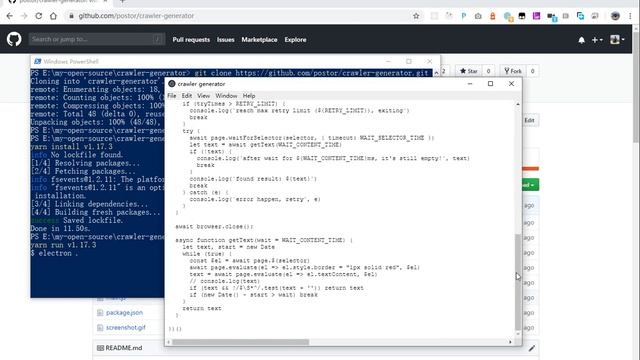
Task: Click 'Done in 11.50s.' line in PowerShell
Action: click(x=60, y=229)
